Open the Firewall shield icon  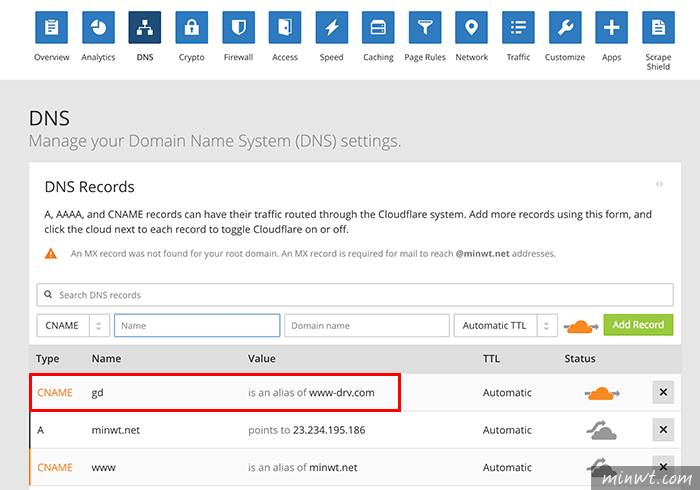[238, 28]
